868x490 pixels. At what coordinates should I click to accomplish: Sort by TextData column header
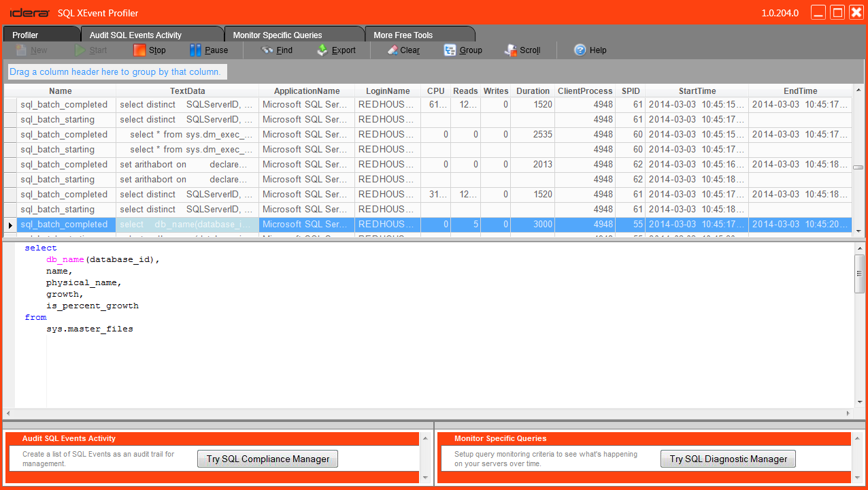tap(188, 91)
